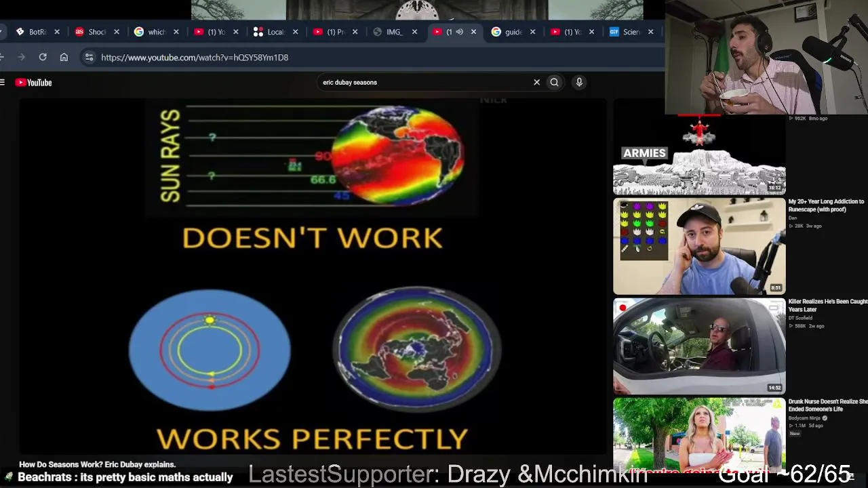Open the 'Killer Realizes' video thumbnail
This screenshot has height=488, width=868.
pyautogui.click(x=699, y=346)
